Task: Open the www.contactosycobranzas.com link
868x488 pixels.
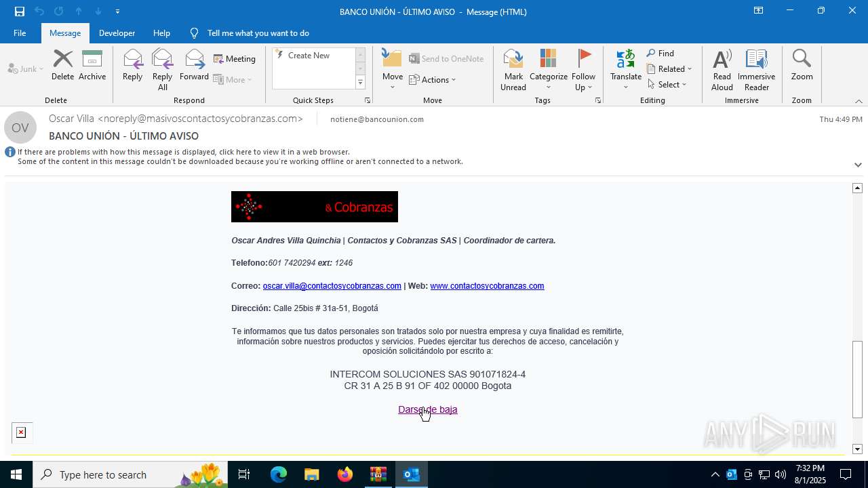Action: (487, 286)
